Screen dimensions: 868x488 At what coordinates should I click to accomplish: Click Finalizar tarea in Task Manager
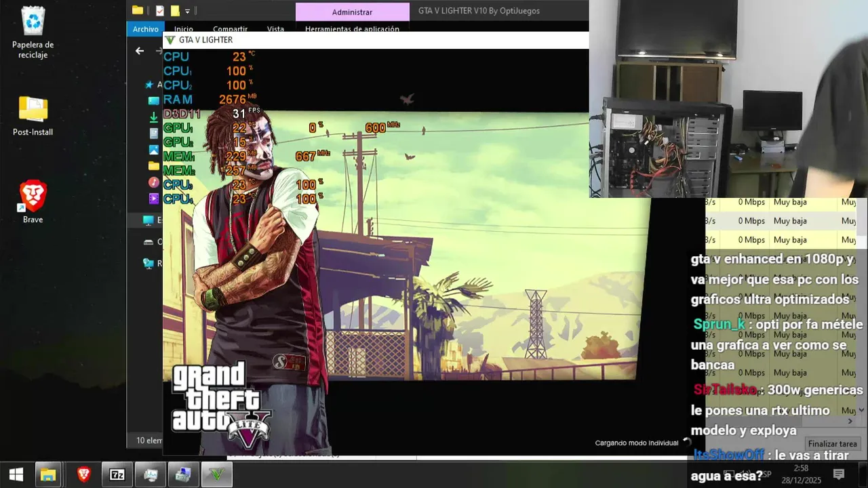(x=832, y=444)
